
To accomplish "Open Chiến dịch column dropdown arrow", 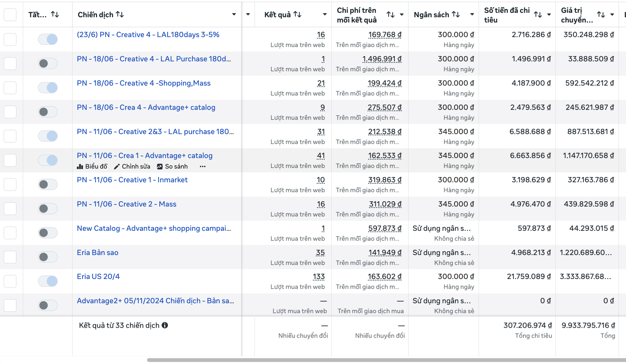I will coord(234,14).
